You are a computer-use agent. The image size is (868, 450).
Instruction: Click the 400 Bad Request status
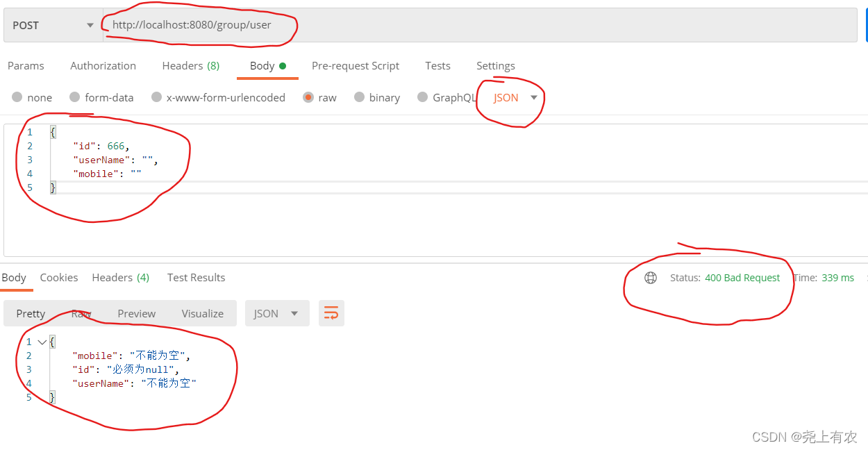742,278
